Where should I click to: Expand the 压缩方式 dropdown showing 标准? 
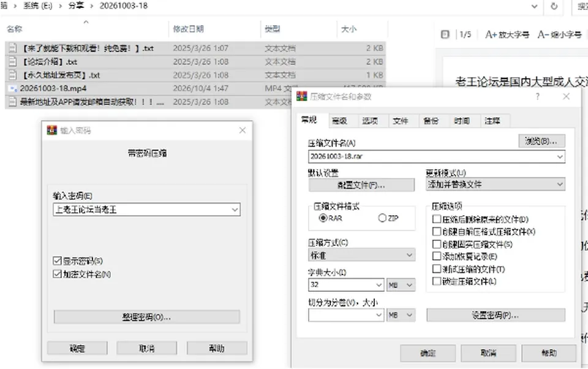pyautogui.click(x=361, y=255)
